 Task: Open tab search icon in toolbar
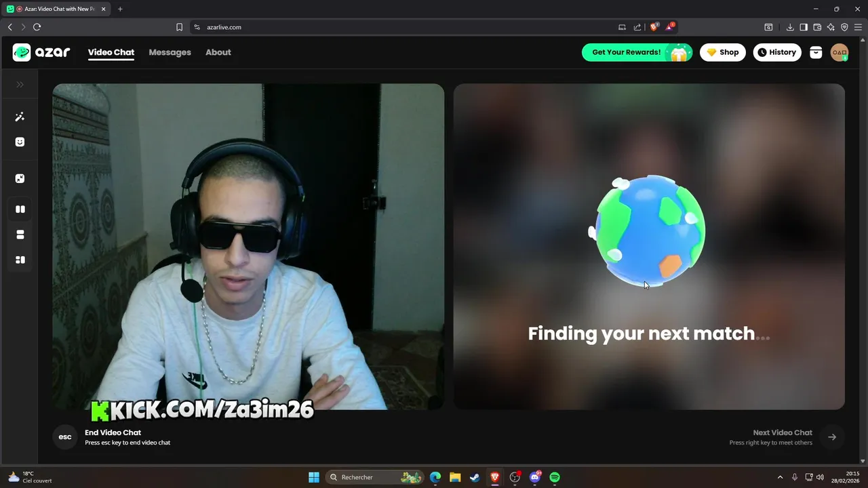pyautogui.click(x=768, y=27)
